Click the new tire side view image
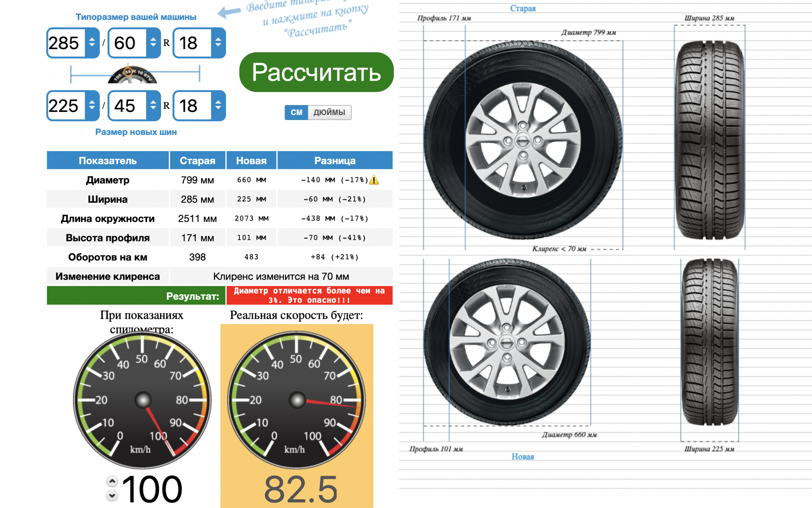812x508 pixels. pos(507,342)
